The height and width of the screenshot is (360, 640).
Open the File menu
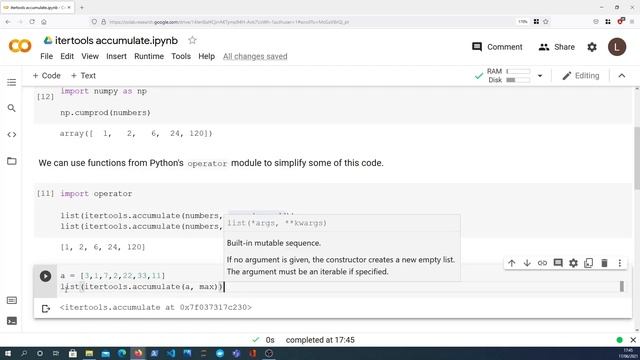[x=47, y=56]
